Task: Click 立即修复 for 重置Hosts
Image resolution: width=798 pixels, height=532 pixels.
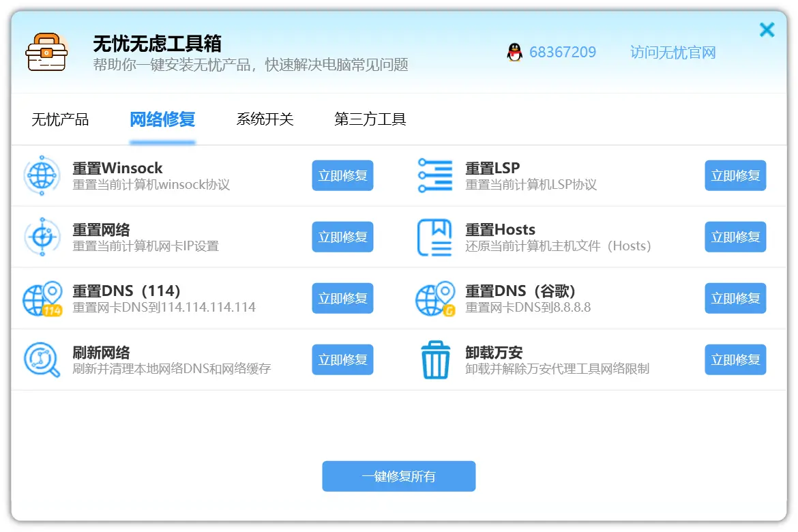Action: tap(735, 237)
